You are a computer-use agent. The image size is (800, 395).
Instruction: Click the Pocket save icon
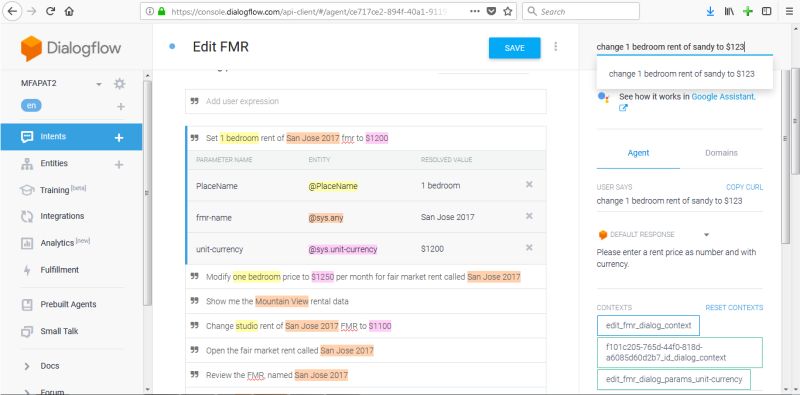[x=491, y=11]
